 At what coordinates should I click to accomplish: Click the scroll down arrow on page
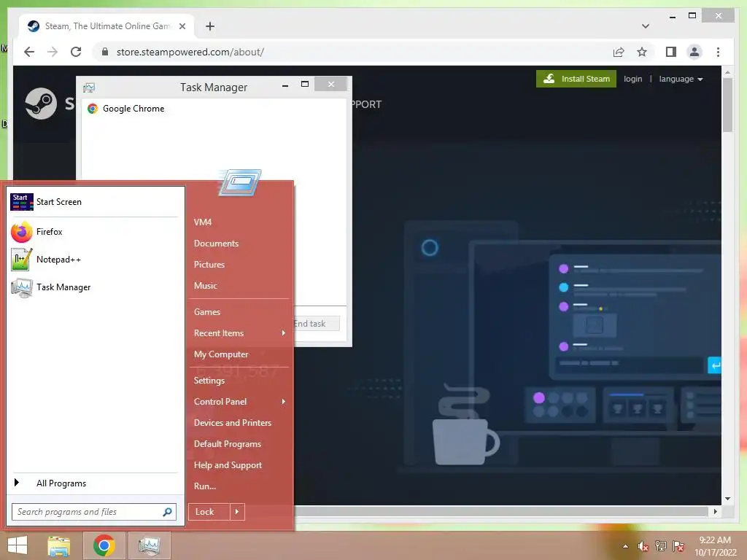[x=727, y=499]
